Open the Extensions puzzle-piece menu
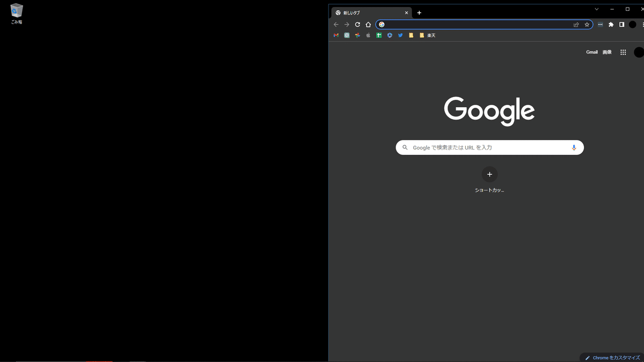 tap(611, 25)
